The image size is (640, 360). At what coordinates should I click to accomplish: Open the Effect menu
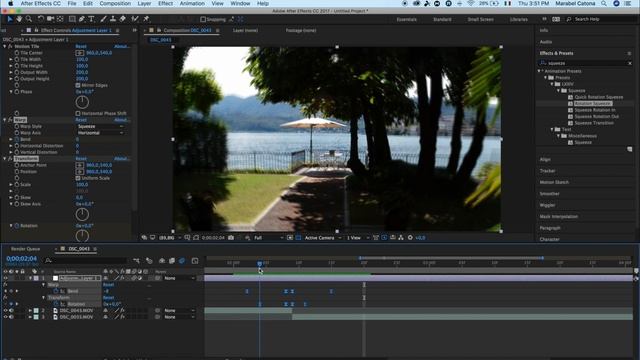165,3
